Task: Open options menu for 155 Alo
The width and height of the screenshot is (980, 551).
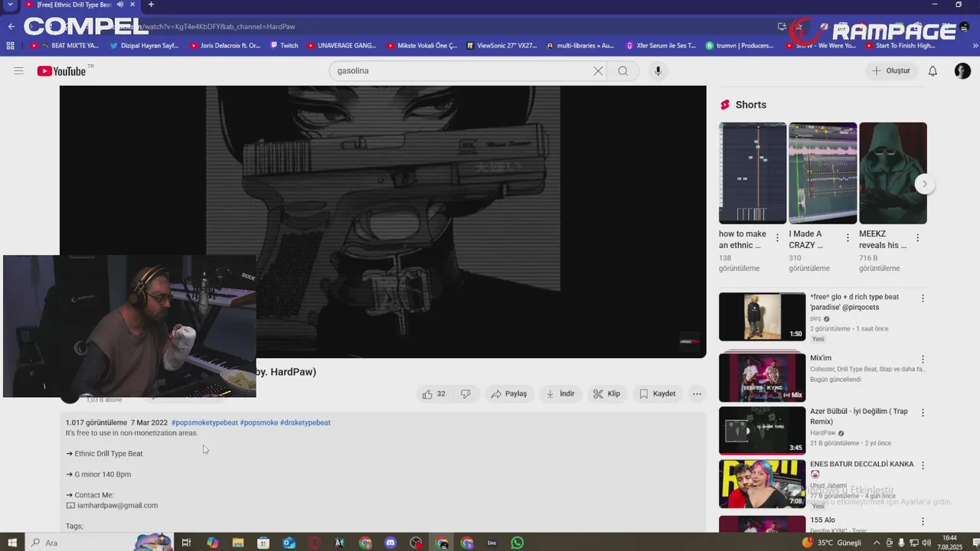Action: point(923,521)
